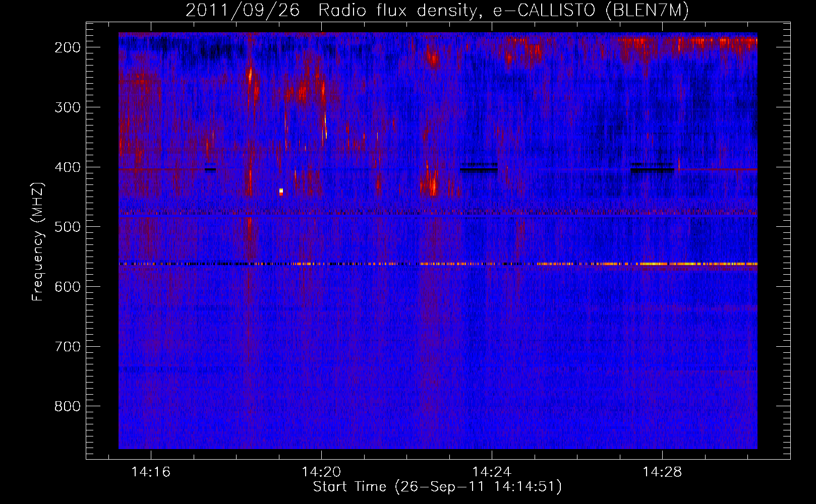Click the 14:24 time tick label

tap(492, 472)
